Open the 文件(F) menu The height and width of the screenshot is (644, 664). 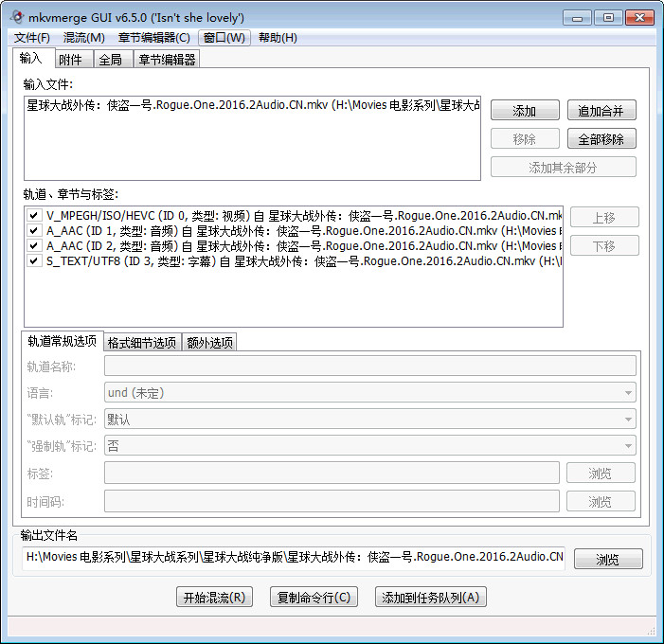pos(31,38)
